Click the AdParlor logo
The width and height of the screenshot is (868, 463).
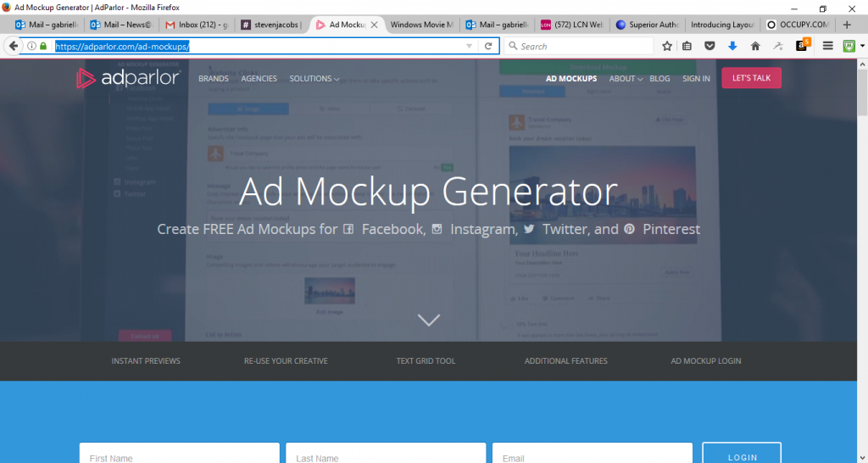point(128,79)
